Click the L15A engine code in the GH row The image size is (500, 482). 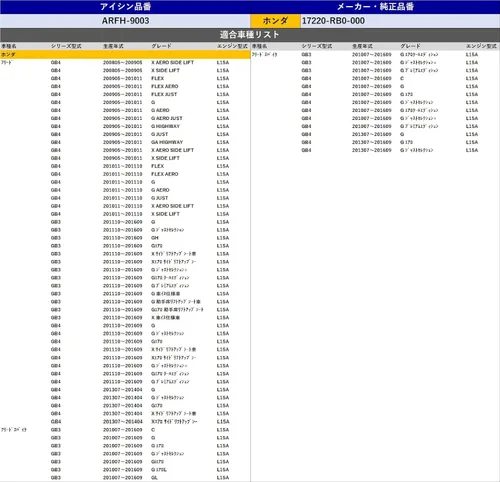click(223, 238)
